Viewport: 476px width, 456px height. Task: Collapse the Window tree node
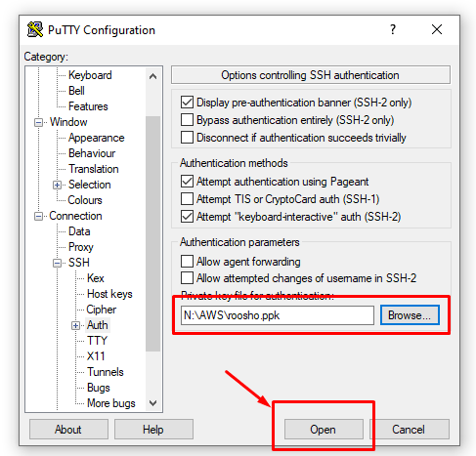[38, 123]
